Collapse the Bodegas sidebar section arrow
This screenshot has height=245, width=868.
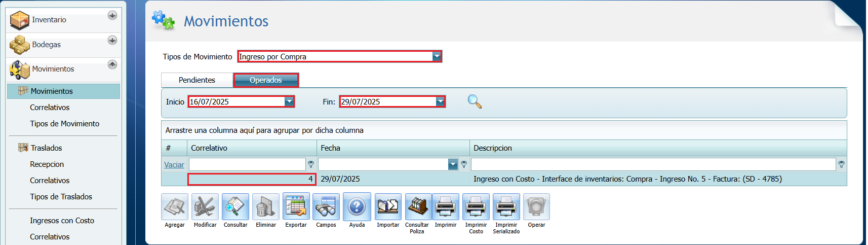click(x=112, y=40)
